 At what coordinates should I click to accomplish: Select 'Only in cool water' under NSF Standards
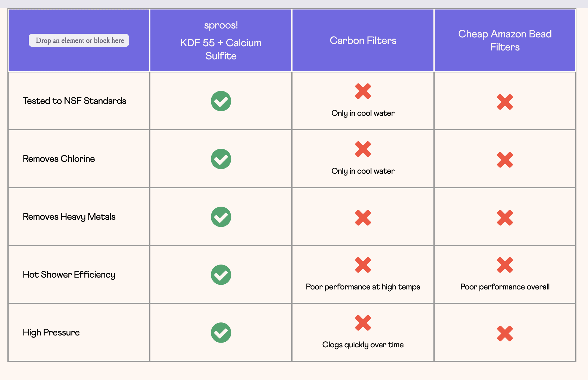coord(363,113)
